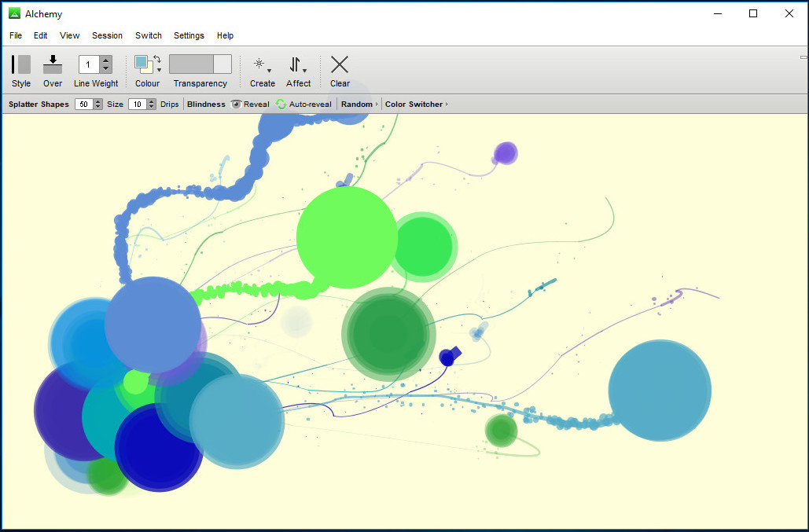This screenshot has width=809, height=532.
Task: Decrease Splatter Size with down arrow
Action: (151, 107)
